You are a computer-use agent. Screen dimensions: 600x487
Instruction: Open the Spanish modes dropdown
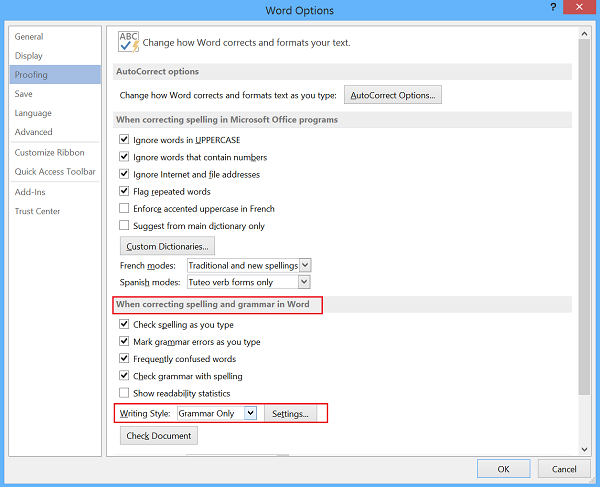point(304,282)
